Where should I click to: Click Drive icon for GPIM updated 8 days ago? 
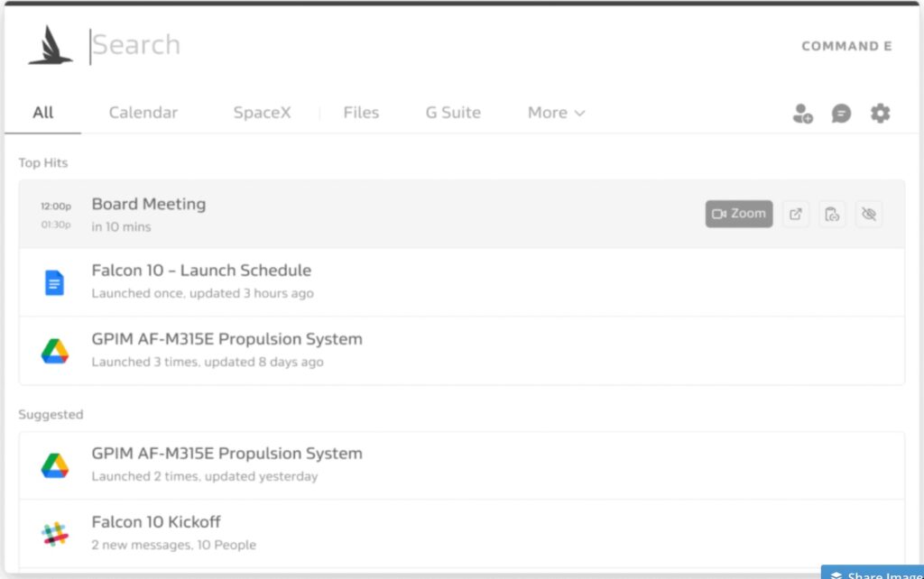point(55,351)
